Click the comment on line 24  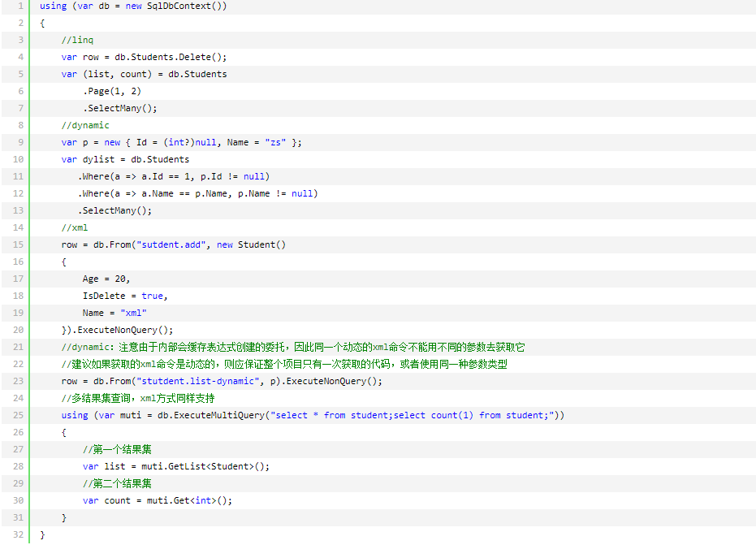pyautogui.click(x=138, y=398)
